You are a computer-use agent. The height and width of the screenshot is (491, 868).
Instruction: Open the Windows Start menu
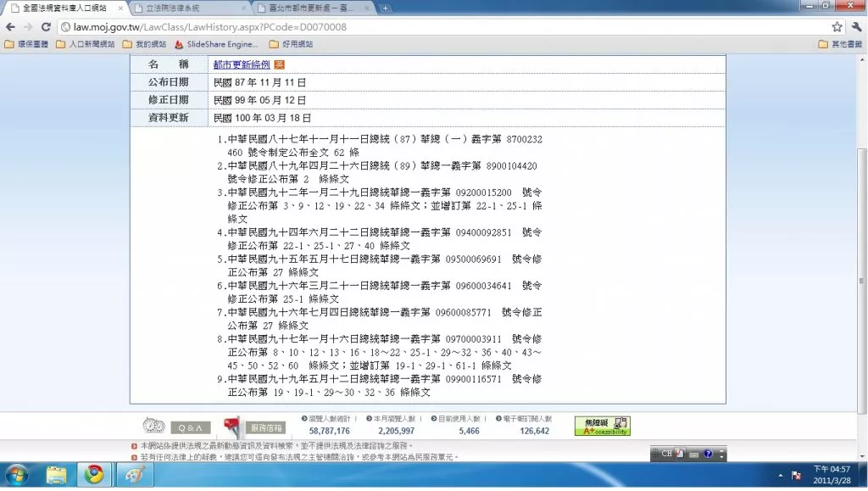pyautogui.click(x=17, y=476)
